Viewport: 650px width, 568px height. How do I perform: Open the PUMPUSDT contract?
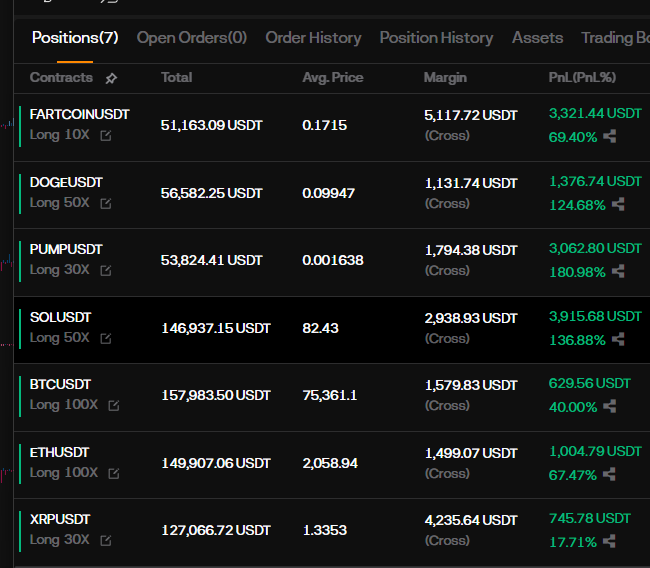pos(66,250)
